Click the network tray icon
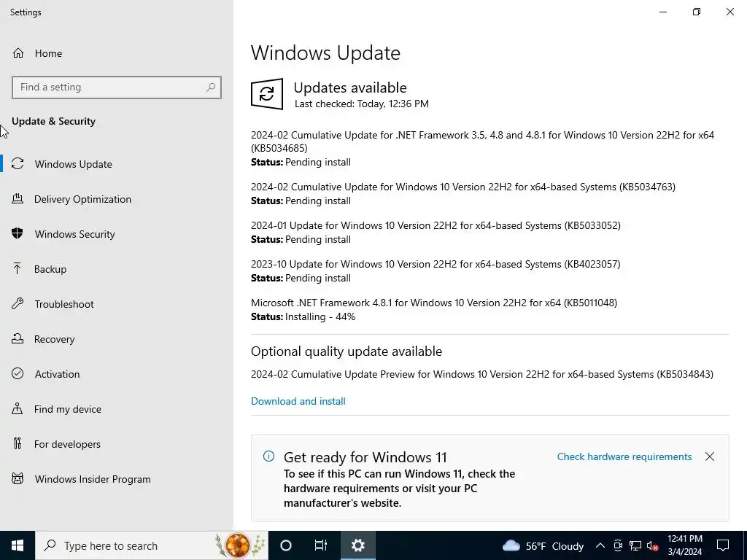 tap(635, 545)
